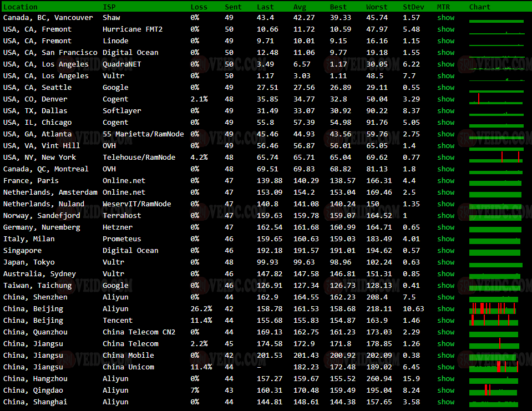Click the Location column header

point(21,7)
